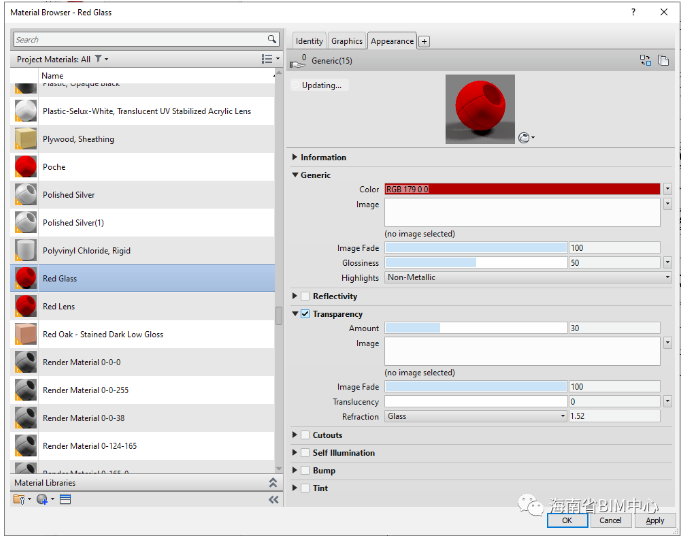This screenshot has height=539, width=688.
Task: Expand the Information section
Action: [x=295, y=157]
